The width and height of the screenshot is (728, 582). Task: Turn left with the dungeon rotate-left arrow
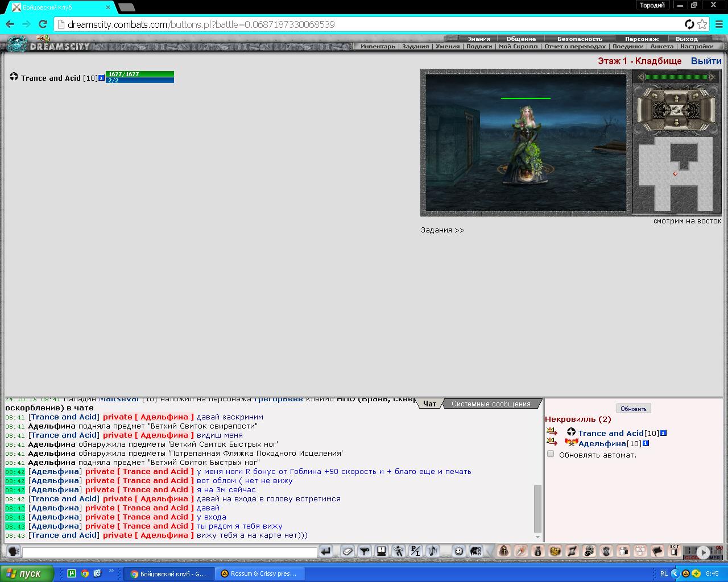pos(654,96)
